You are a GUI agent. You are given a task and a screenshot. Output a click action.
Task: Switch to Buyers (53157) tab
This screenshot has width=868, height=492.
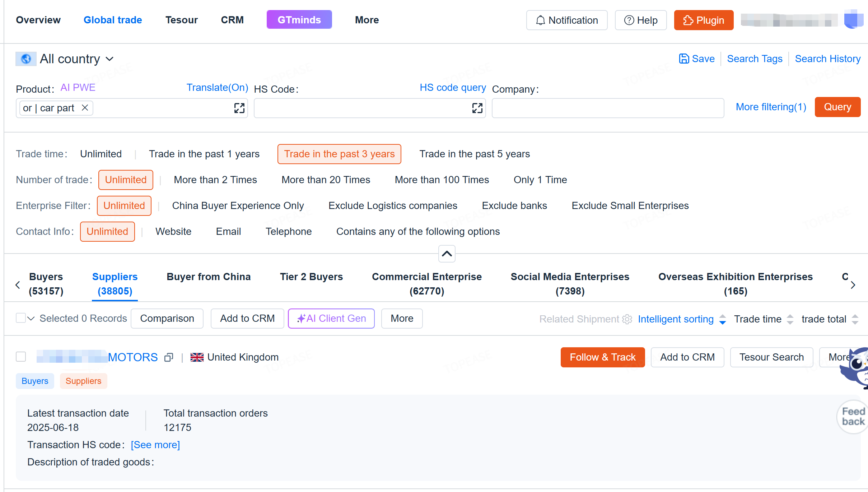click(x=46, y=284)
